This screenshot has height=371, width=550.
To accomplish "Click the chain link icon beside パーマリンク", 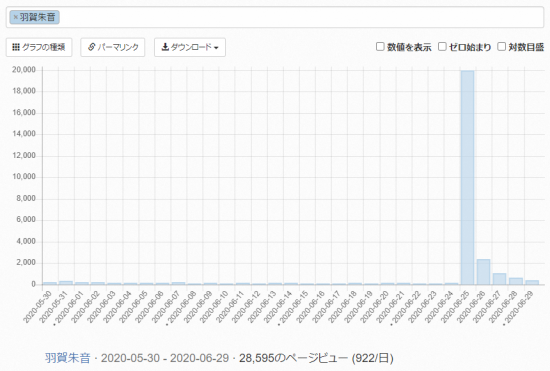I will [x=92, y=47].
